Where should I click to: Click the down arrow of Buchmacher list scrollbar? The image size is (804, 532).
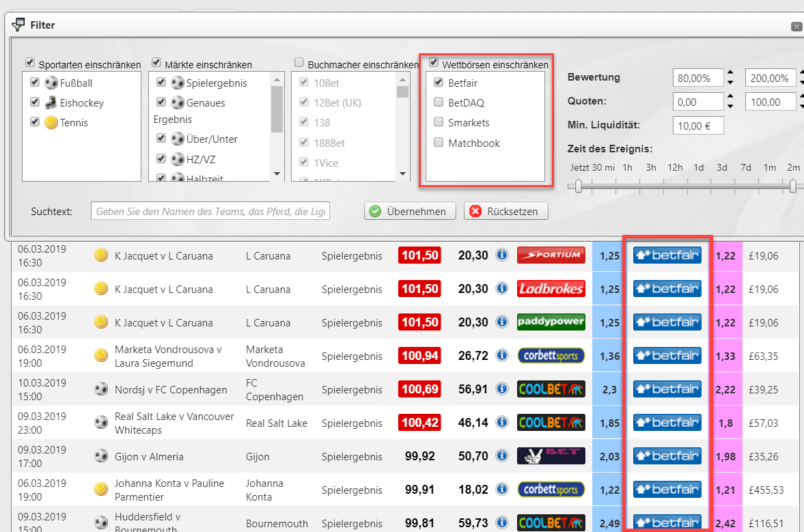point(402,173)
